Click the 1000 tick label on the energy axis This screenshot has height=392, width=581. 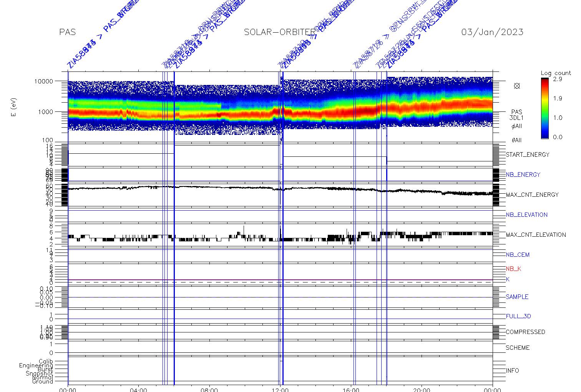[46, 112]
